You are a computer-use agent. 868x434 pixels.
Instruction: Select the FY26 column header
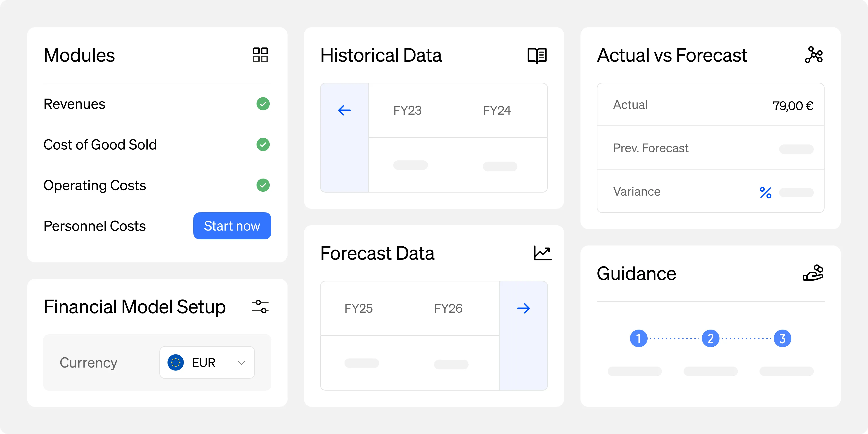(x=449, y=308)
